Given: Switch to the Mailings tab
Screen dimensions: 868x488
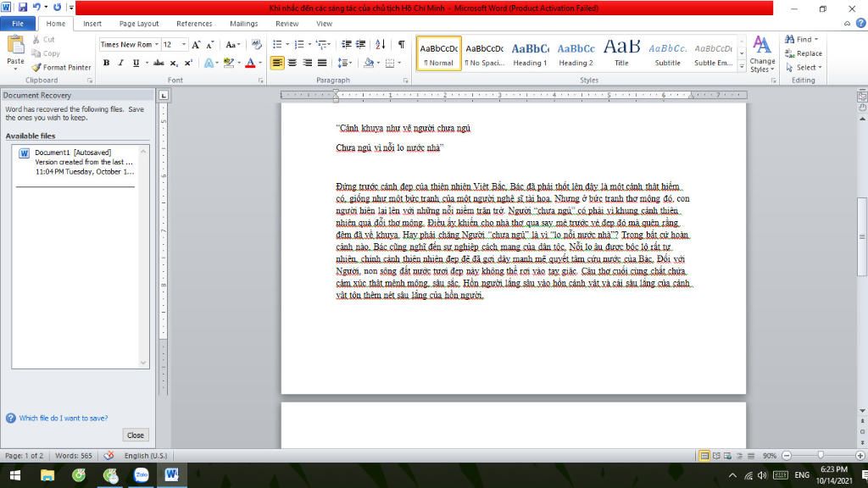Looking at the screenshot, I should click(x=243, y=23).
